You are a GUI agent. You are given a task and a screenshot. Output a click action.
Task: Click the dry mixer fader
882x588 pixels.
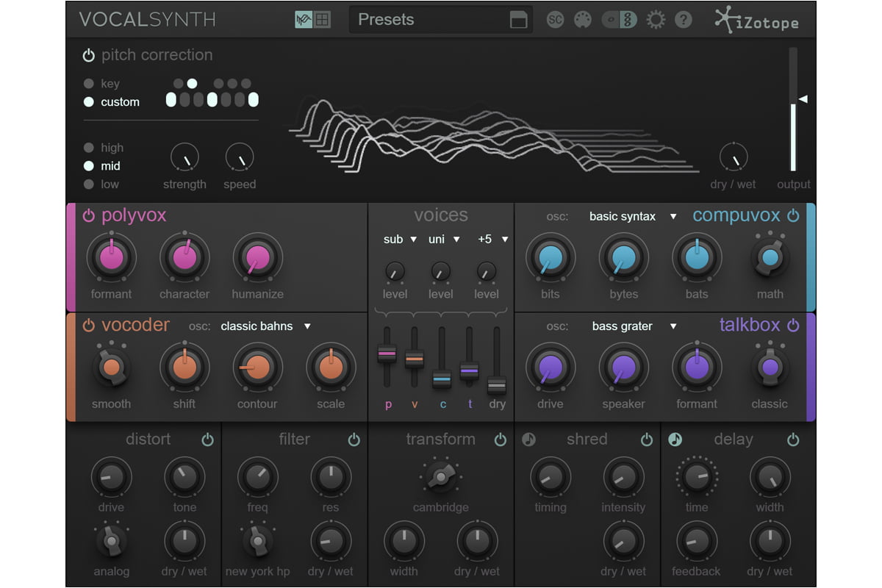497,384
